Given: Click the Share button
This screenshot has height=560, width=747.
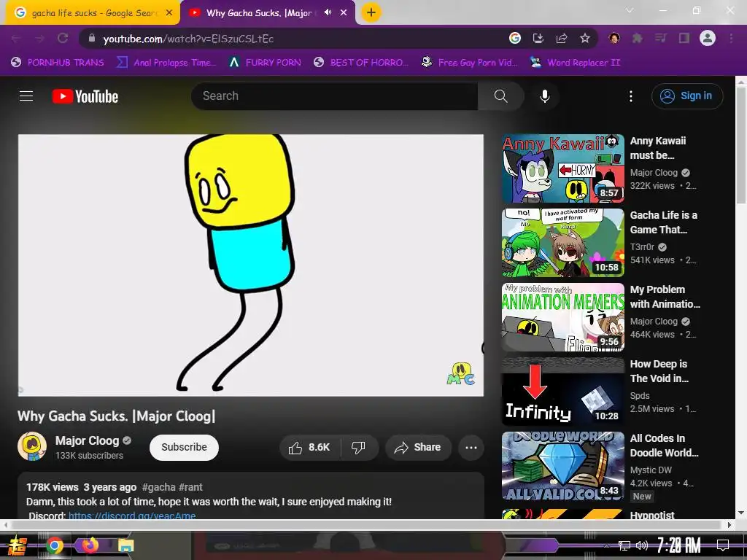Looking at the screenshot, I should [x=418, y=448].
